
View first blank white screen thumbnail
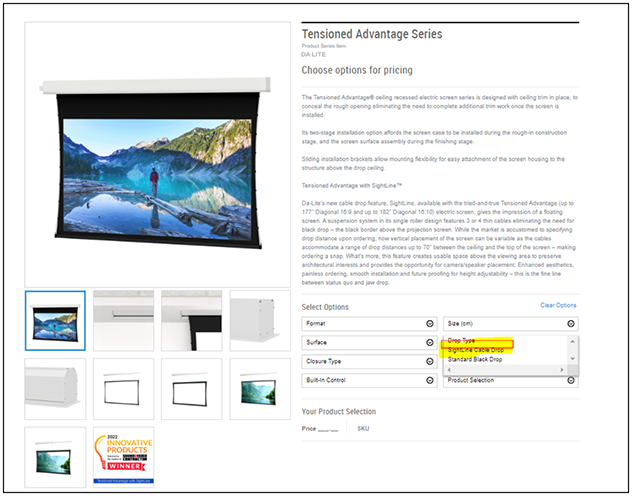point(123,389)
